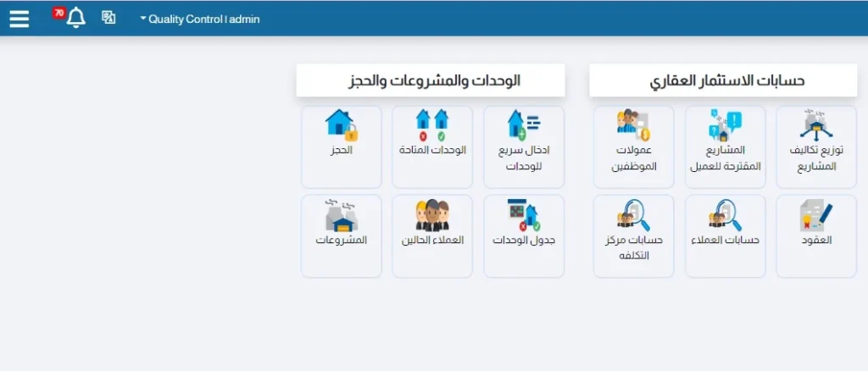Open المشاريع المقترحة للعميل icon
The image size is (868, 371).
pyautogui.click(x=725, y=125)
